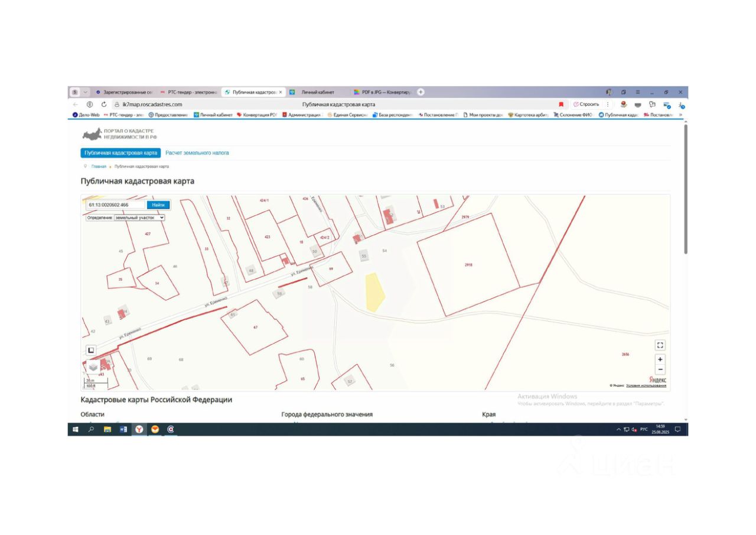Screen dimensions: 756x535
Task: Show hidden system tray icons
Action: pos(618,430)
